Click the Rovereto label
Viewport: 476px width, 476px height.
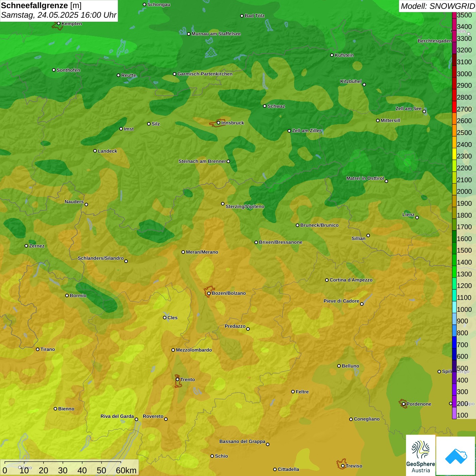point(153,416)
